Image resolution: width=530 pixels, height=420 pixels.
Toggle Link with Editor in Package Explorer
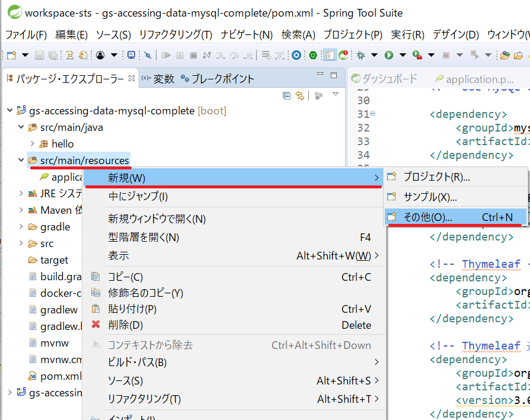pos(300,95)
